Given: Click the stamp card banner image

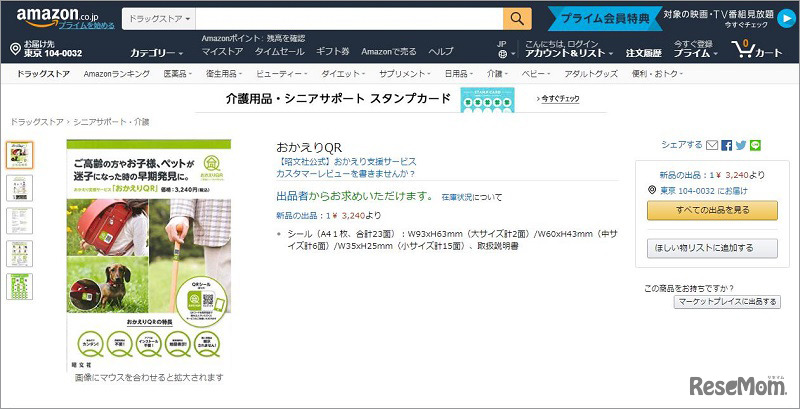Looking at the screenshot, I should click(487, 99).
